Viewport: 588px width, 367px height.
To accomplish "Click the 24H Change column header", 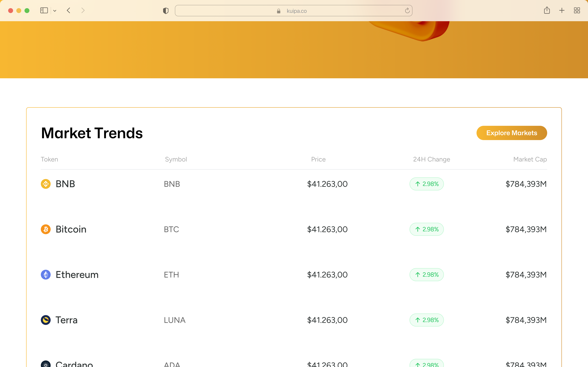I will point(432,159).
